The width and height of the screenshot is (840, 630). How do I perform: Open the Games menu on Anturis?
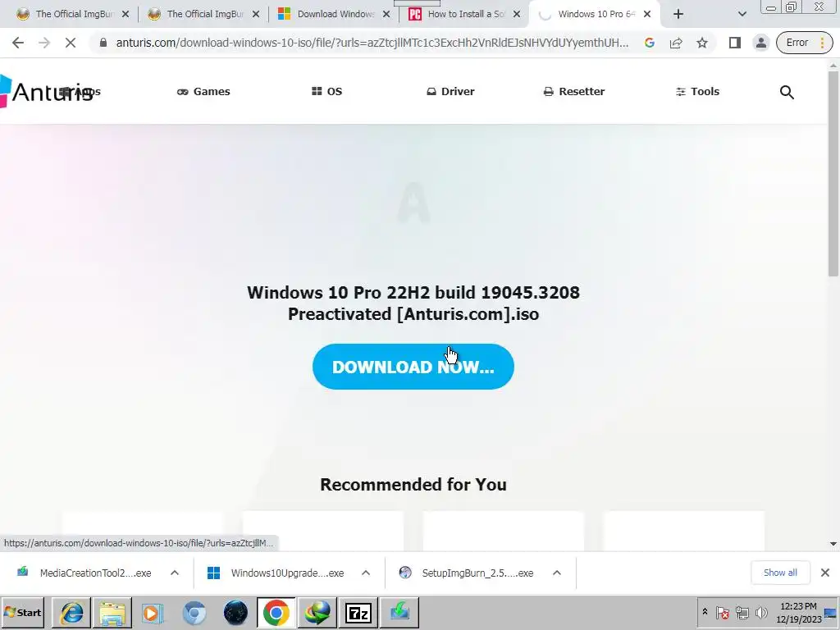pyautogui.click(x=203, y=92)
